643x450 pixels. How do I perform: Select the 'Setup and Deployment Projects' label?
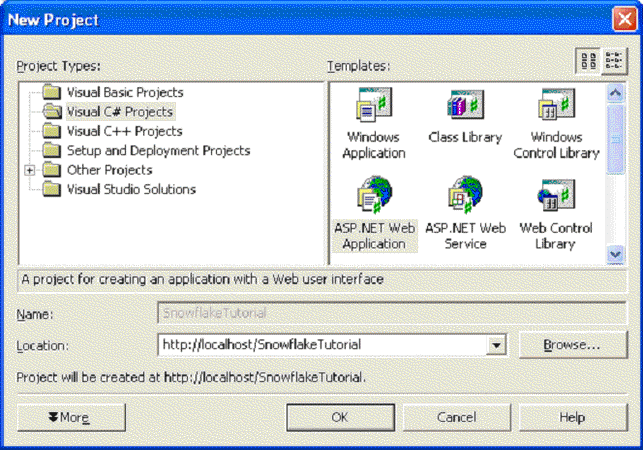(159, 151)
